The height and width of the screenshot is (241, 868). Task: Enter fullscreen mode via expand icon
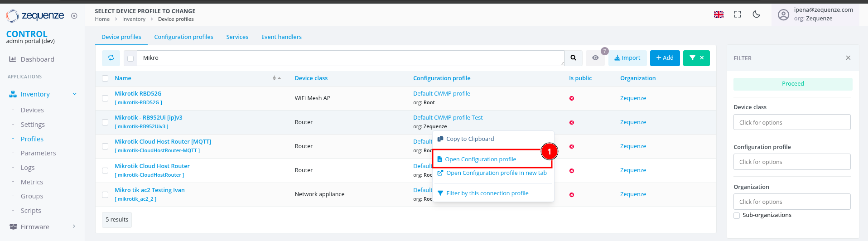[x=738, y=14]
